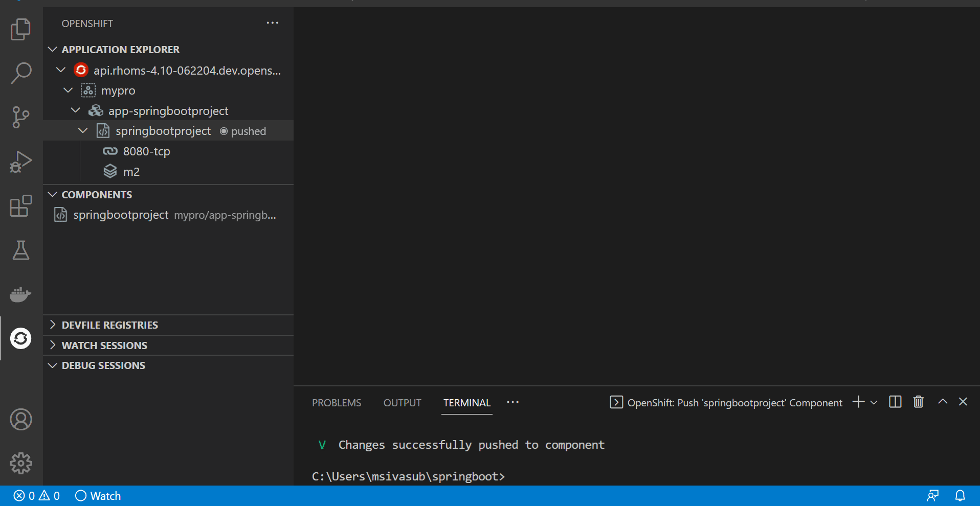Kill terminal with trash icon
This screenshot has height=506, width=980.
[x=919, y=402]
